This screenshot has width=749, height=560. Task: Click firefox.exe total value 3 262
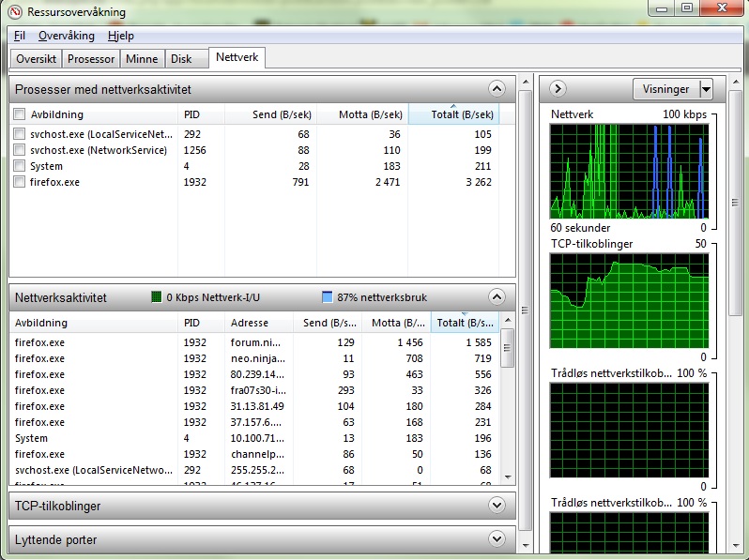479,182
